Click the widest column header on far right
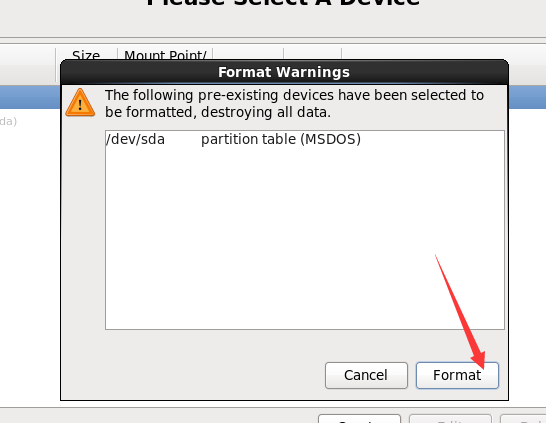This screenshot has height=423, width=546. tap(444, 54)
